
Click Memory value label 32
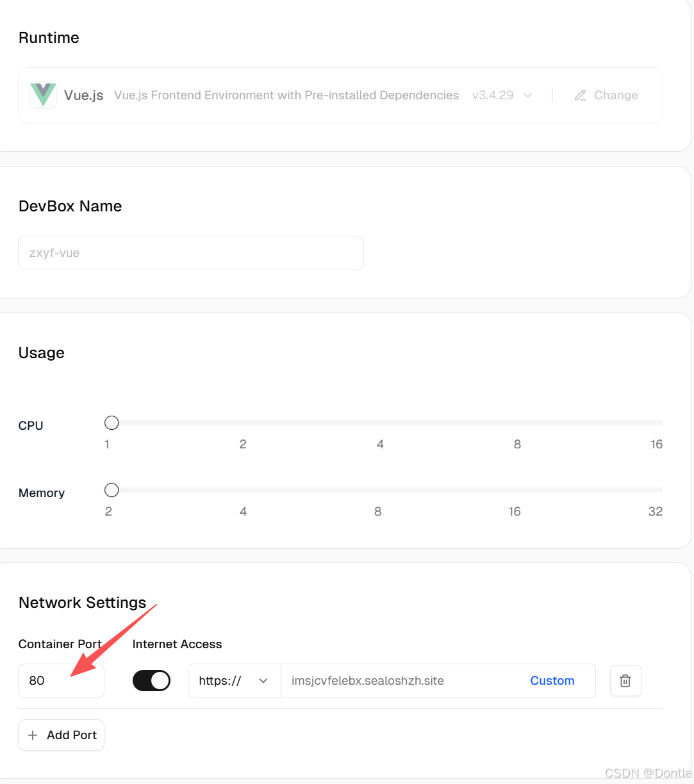(x=655, y=512)
